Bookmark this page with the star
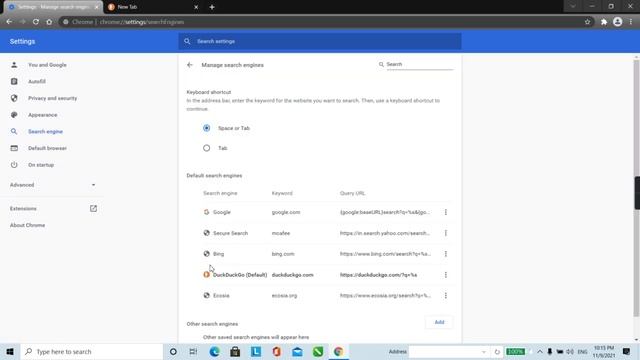This screenshot has width=640, height=360. click(x=587, y=22)
